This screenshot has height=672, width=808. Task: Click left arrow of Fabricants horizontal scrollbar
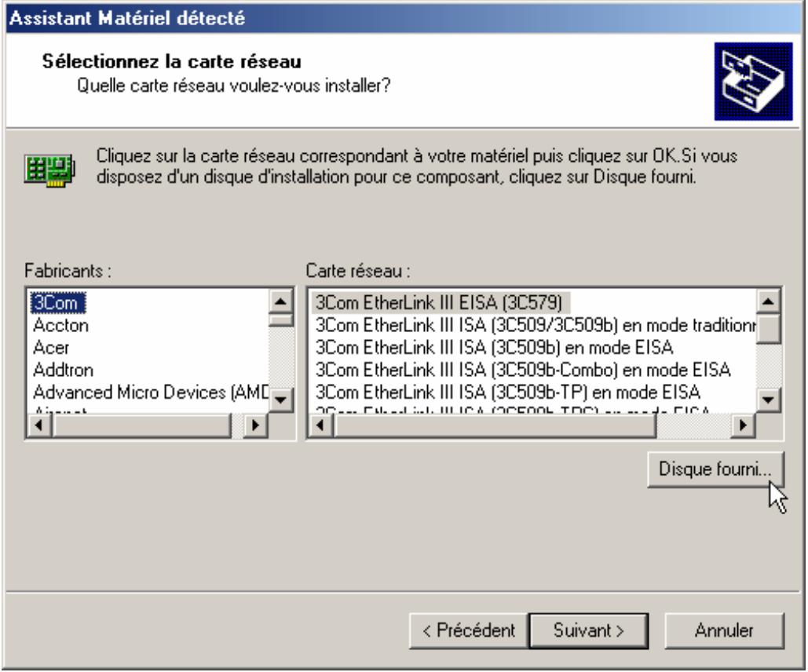[39, 425]
